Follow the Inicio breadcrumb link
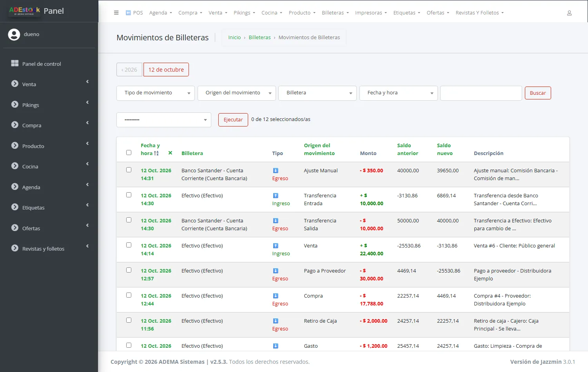The width and height of the screenshot is (588, 372). [x=234, y=38]
